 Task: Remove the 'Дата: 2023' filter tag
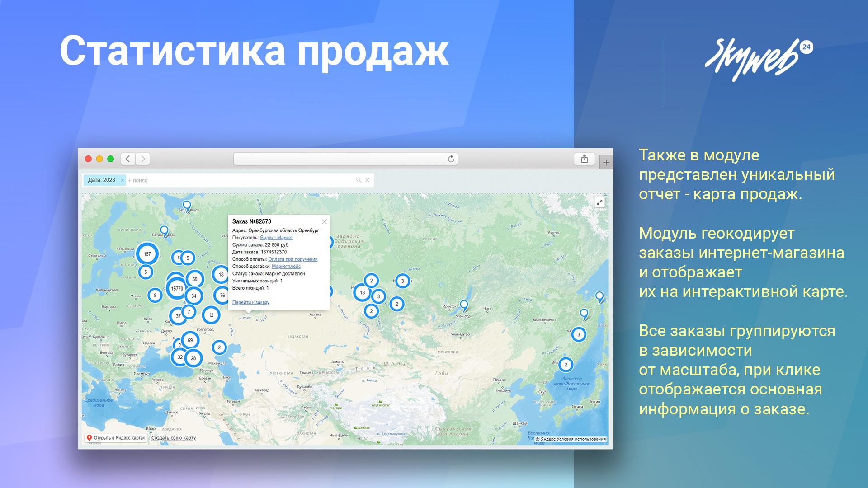[x=122, y=180]
